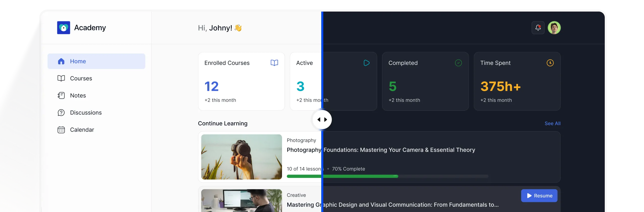Click the "Hi, Johny!" greeting
Screen dimensions: 644x212
coord(220,28)
